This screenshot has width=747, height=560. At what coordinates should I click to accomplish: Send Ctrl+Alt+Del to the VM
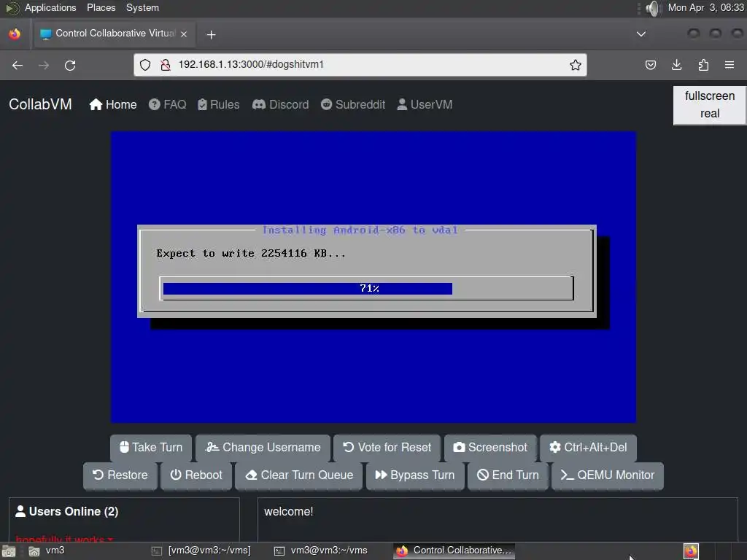pyautogui.click(x=588, y=448)
